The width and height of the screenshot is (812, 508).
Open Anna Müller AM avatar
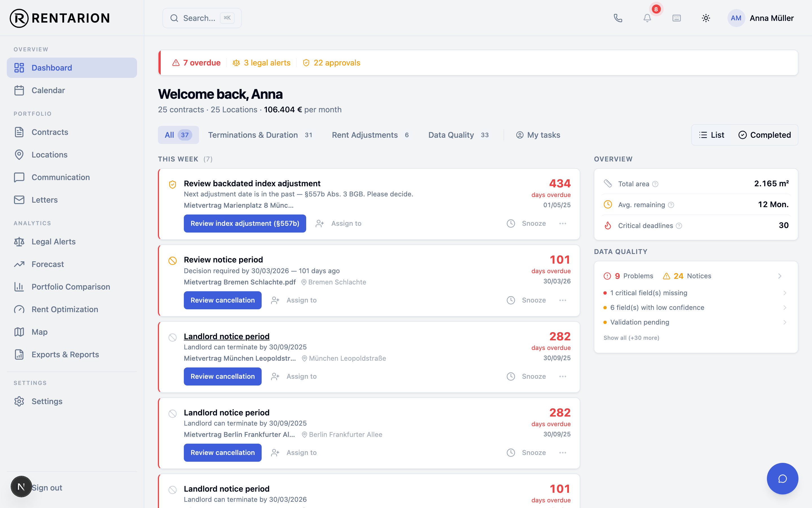[736, 18]
